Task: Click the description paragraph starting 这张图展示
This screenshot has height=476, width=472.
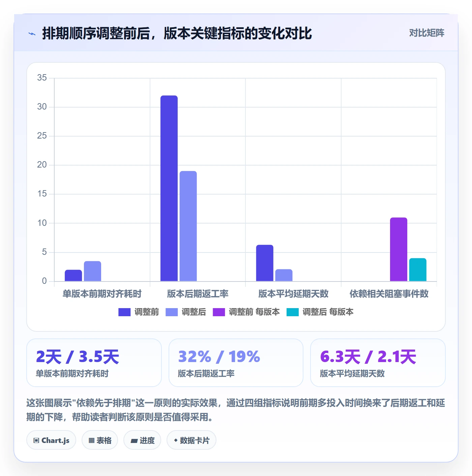Action: [x=236, y=410]
